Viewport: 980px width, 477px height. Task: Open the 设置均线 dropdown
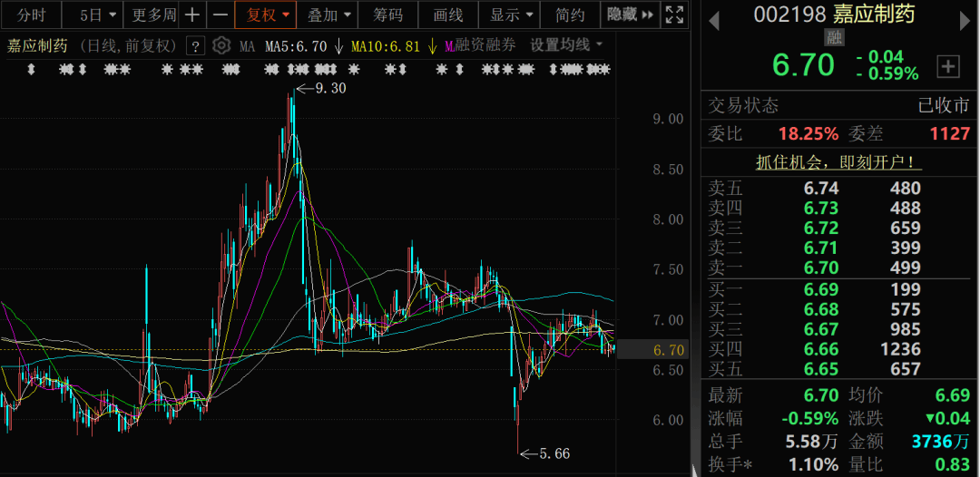pyautogui.click(x=566, y=45)
